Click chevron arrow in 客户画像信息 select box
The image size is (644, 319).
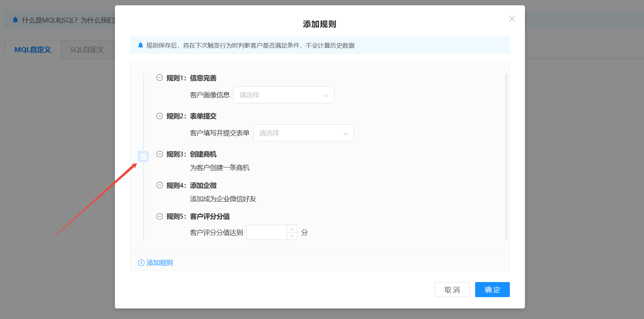326,95
